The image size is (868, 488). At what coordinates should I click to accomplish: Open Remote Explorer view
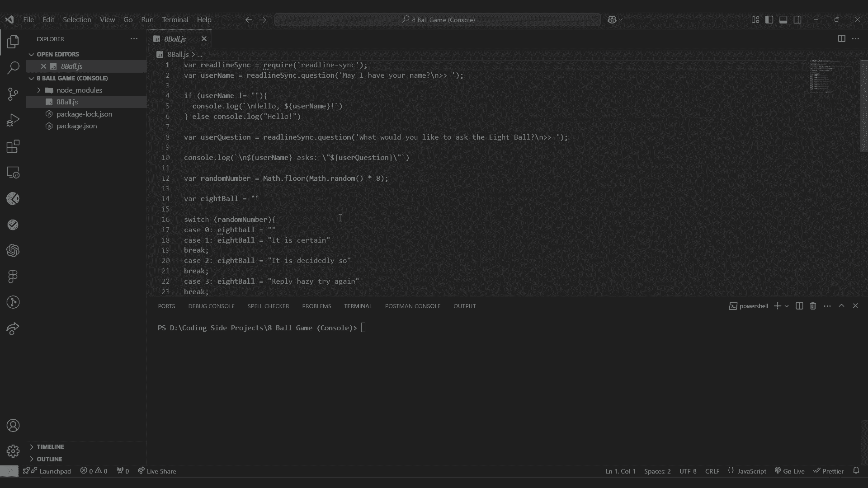click(13, 173)
